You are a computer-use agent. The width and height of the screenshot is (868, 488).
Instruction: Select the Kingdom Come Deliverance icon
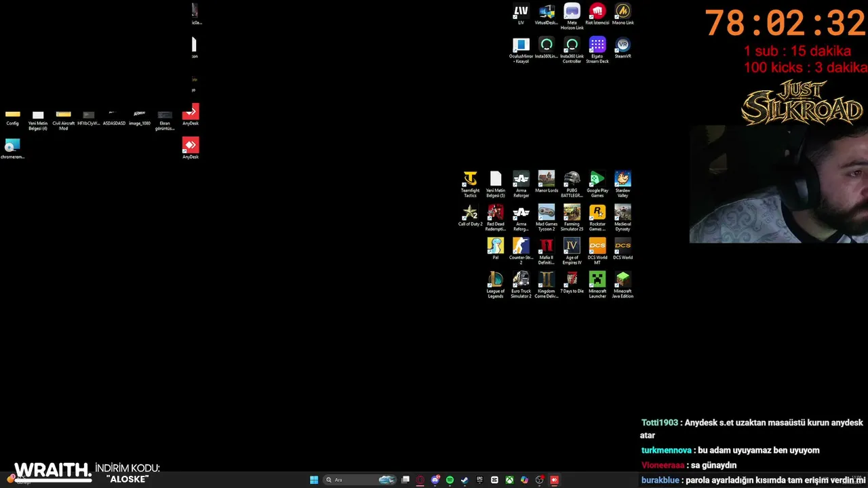click(x=547, y=285)
